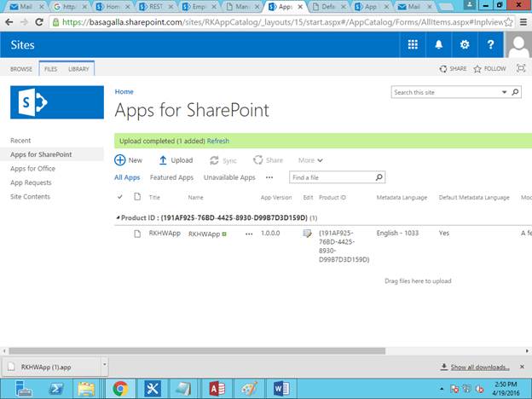532x399 pixels.
Task: Click the Find a file magnifier icon
Action: tap(379, 177)
